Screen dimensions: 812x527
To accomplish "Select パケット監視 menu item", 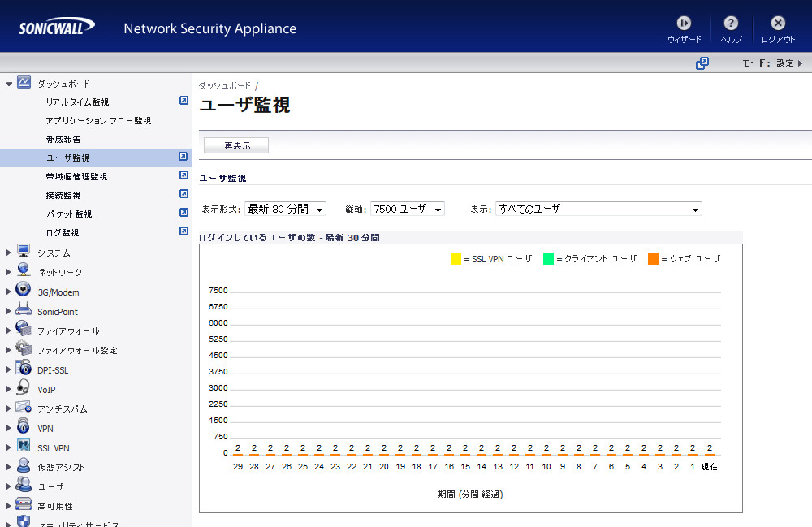I will (69, 214).
